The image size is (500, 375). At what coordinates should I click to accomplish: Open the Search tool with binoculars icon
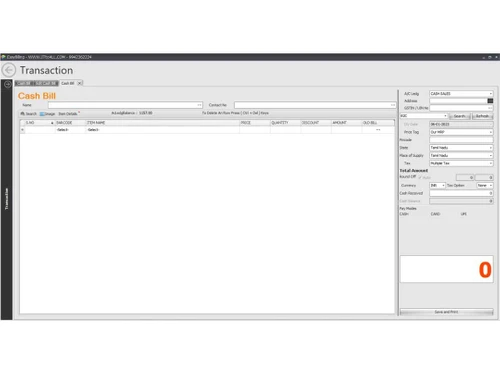coord(29,114)
